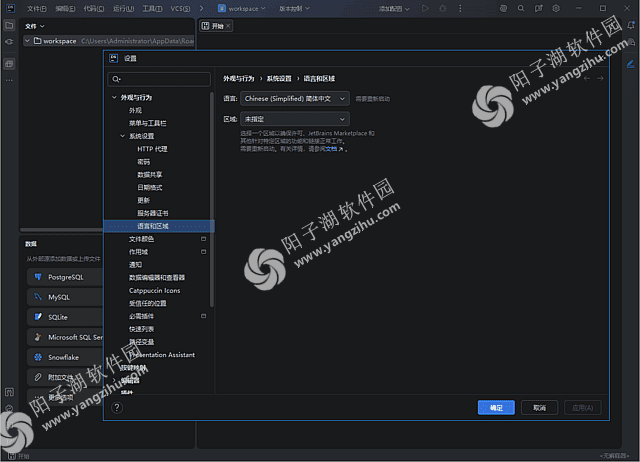The height and width of the screenshot is (462, 640).
Task: Click the 系统设置 breadcrumb
Action: click(279, 78)
